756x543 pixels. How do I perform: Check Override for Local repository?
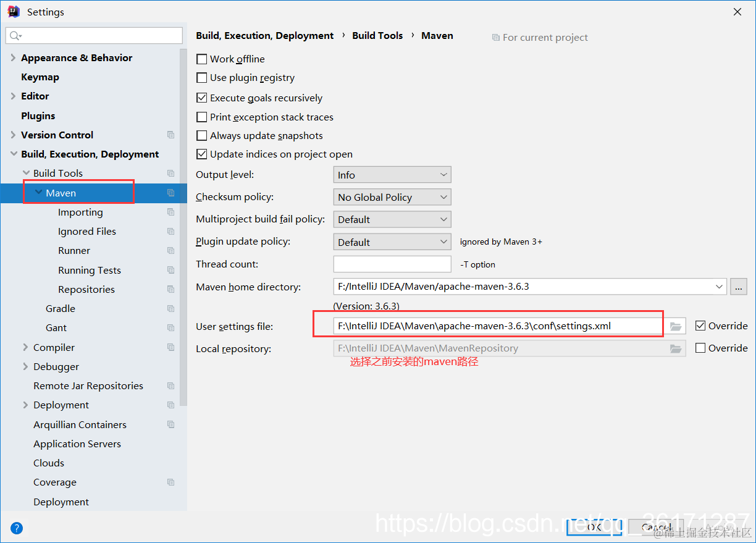pyautogui.click(x=700, y=348)
